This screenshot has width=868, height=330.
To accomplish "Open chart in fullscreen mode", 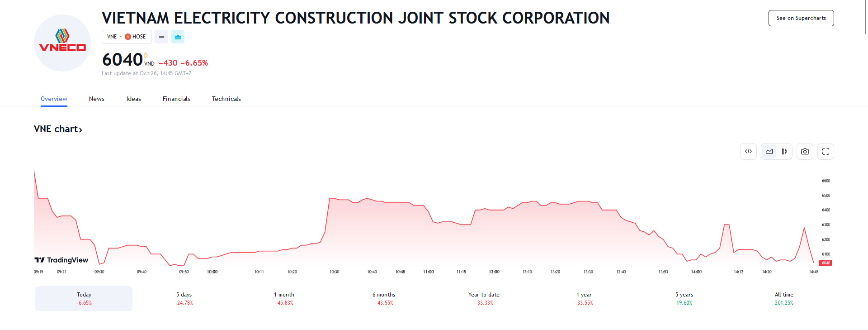I will [826, 152].
